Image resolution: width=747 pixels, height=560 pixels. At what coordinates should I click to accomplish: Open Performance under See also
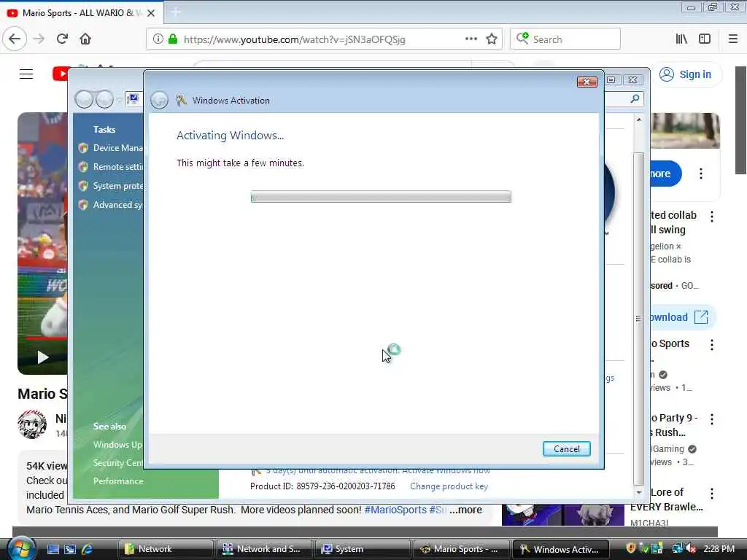click(118, 481)
